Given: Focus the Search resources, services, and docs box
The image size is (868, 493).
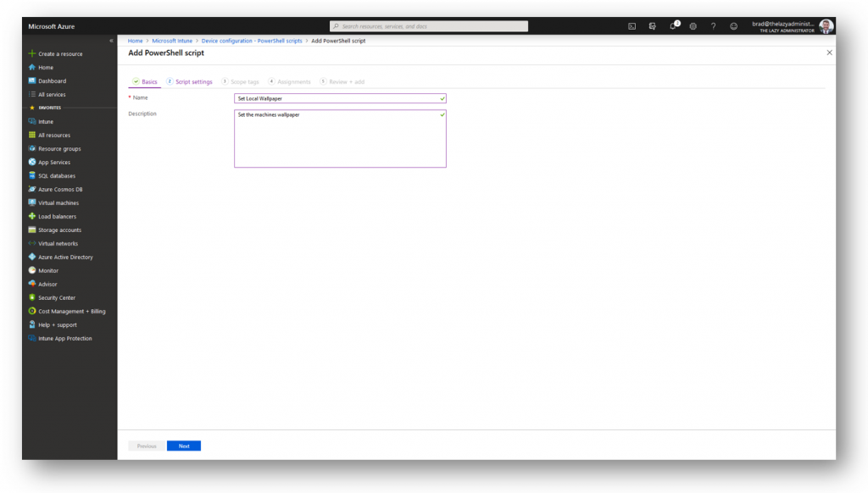Looking at the screenshot, I should (429, 26).
